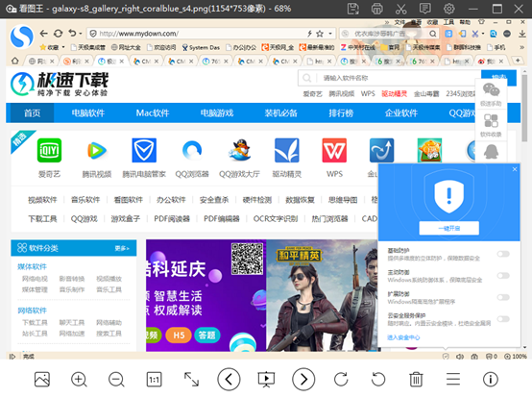Screen dimensions: 532x398
Task: Open dropdown beside the scissors browser icon
Action: (483, 34)
